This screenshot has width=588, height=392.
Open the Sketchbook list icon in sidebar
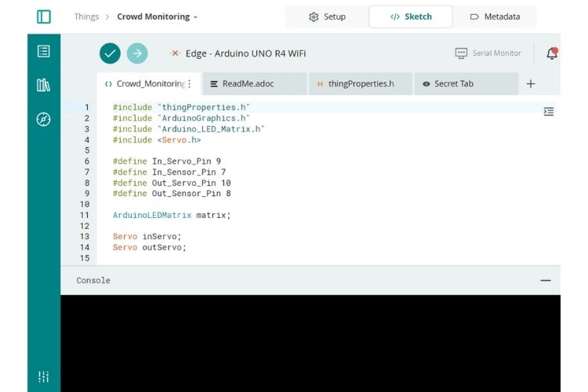43,51
